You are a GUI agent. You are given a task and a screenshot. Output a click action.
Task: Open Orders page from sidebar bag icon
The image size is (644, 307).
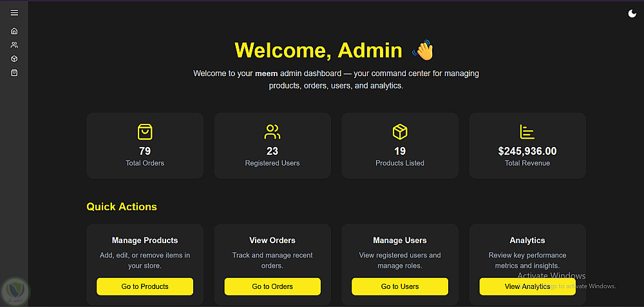click(x=14, y=73)
